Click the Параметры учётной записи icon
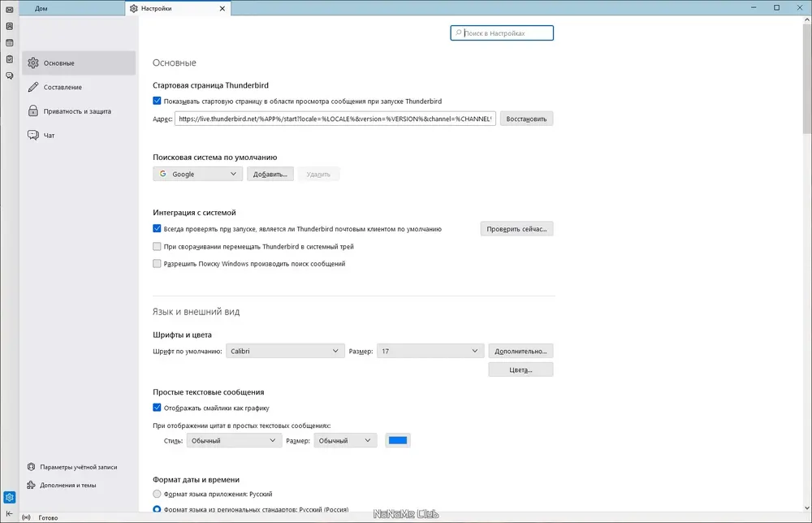Screen dimensions: 812x523 [31, 466]
